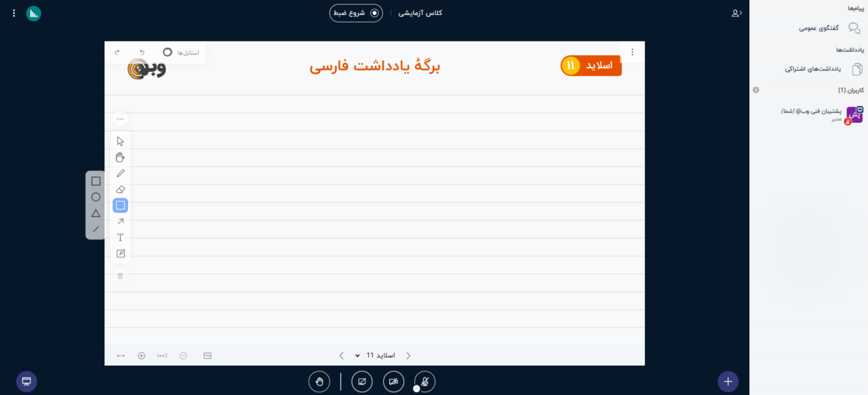Screen dimensions: 868x395
Task: Unmute the microphone
Action: [x=425, y=381]
